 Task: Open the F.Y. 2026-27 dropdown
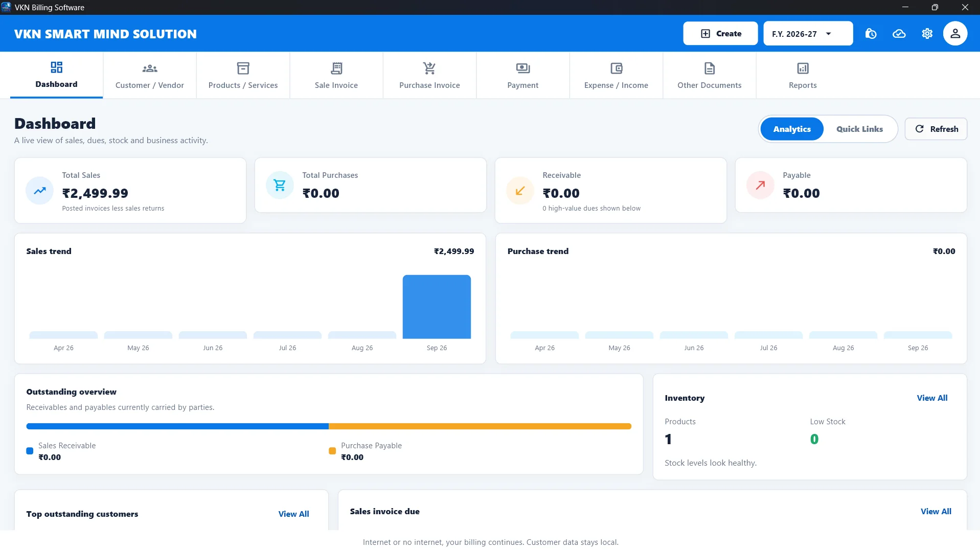pos(808,34)
